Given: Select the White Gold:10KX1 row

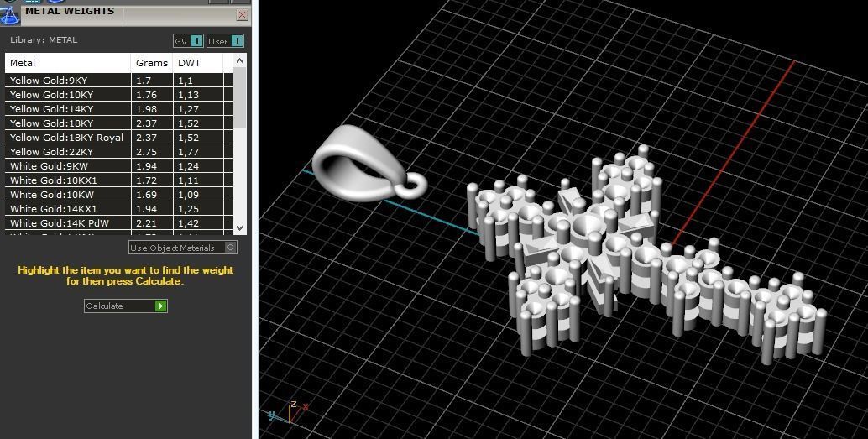Looking at the screenshot, I should click(119, 180).
